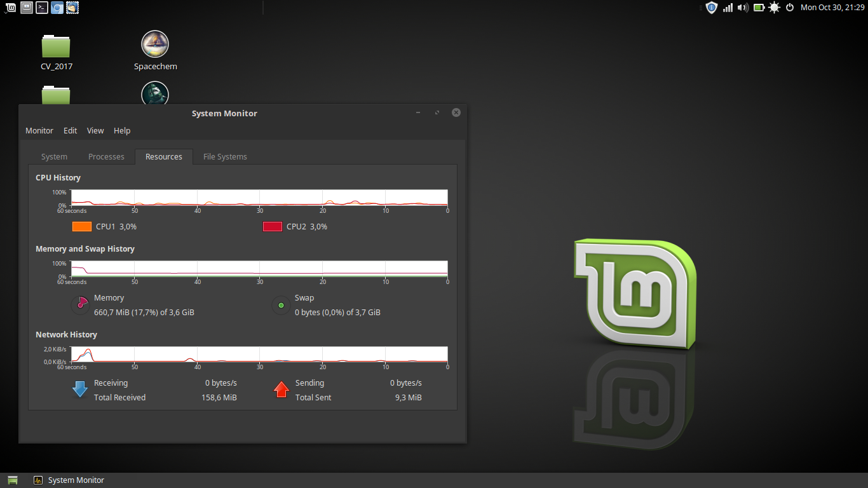Minimize the System Monitor window
This screenshot has height=488, width=868.
(418, 112)
